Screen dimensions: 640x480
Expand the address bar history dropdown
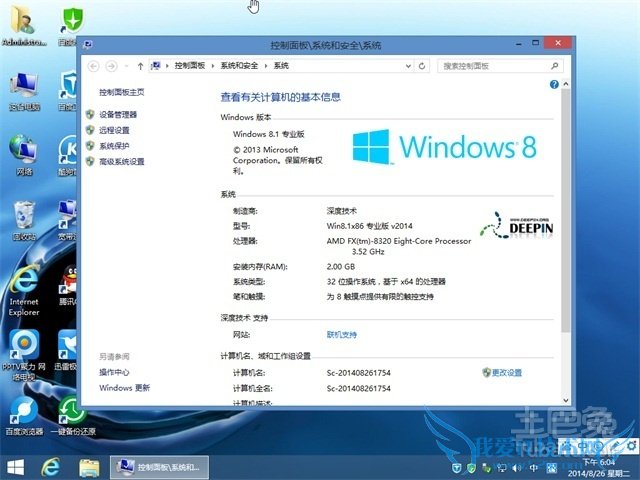tap(408, 66)
